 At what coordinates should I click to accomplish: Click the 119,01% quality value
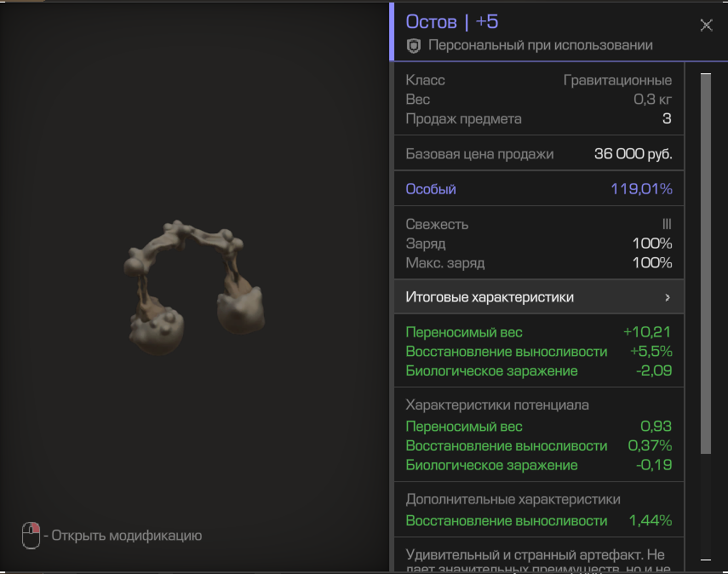(641, 189)
